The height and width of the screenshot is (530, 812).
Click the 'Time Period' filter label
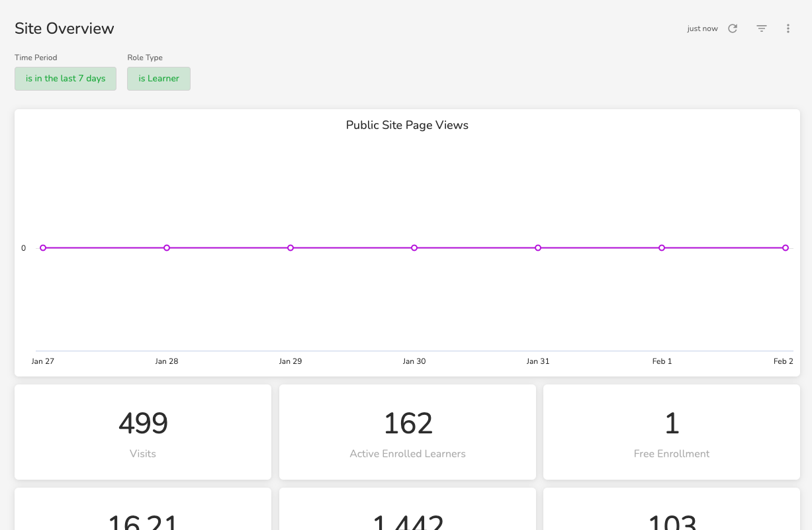point(36,58)
